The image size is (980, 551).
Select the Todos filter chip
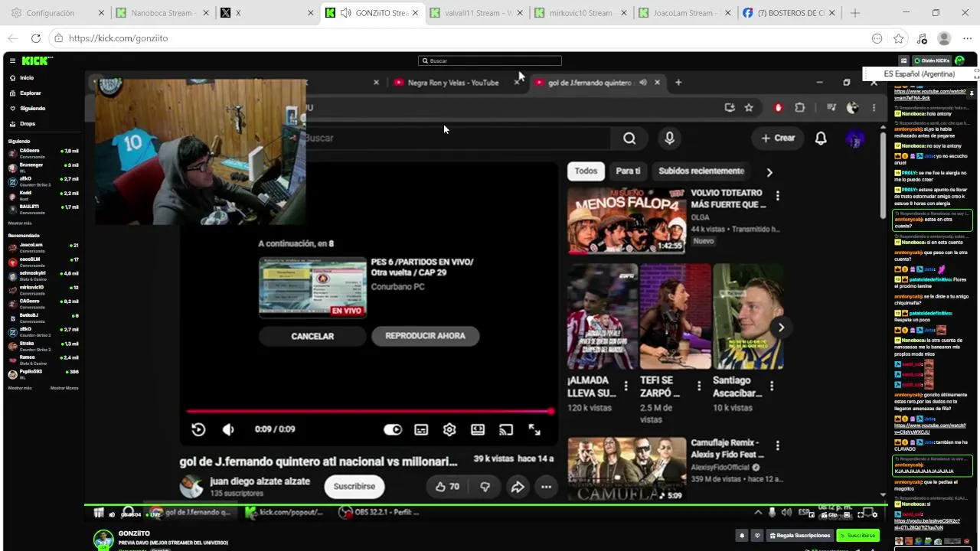[x=586, y=171]
